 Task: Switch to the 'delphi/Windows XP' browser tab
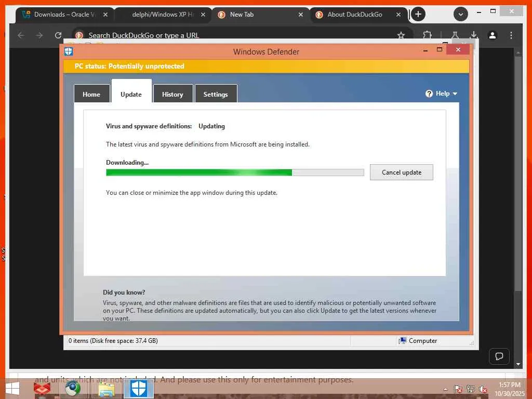point(163,15)
